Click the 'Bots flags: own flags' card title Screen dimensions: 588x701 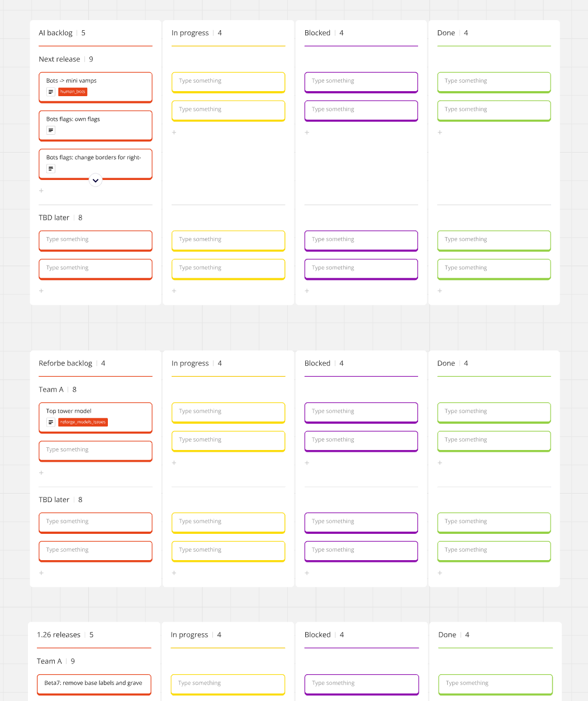pyautogui.click(x=73, y=119)
